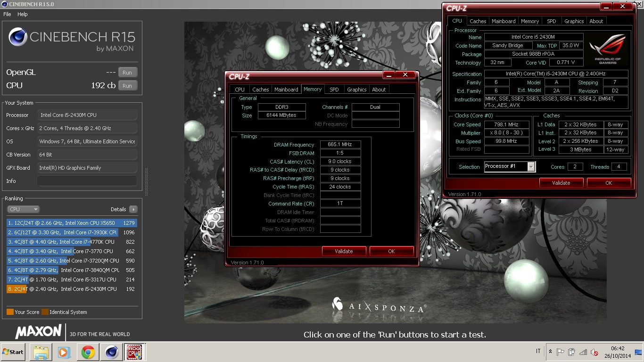Click the DRAM Frequency 665.1 MHz value
The width and height of the screenshot is (644, 362).
click(340, 145)
